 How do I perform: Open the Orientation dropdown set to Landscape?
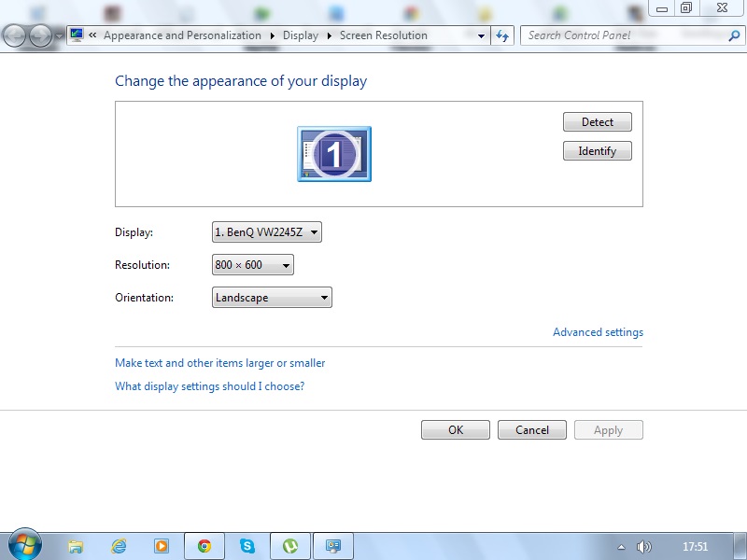point(272,298)
